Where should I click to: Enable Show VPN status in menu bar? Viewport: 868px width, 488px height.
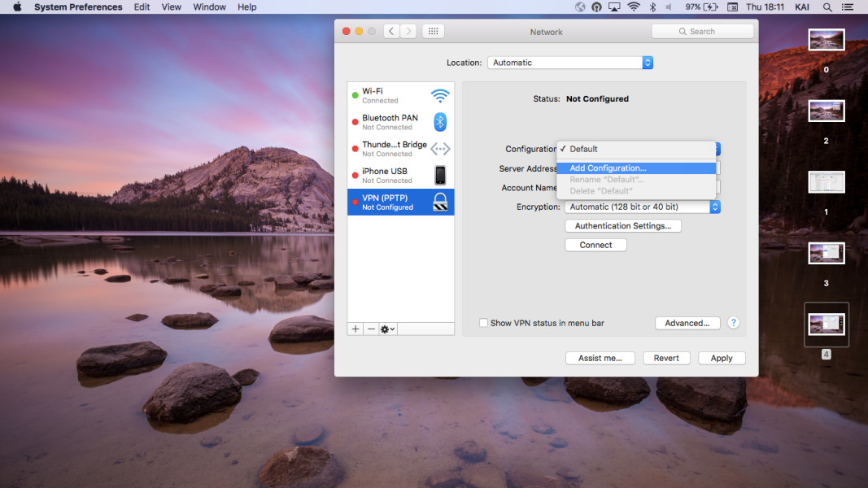[484, 323]
